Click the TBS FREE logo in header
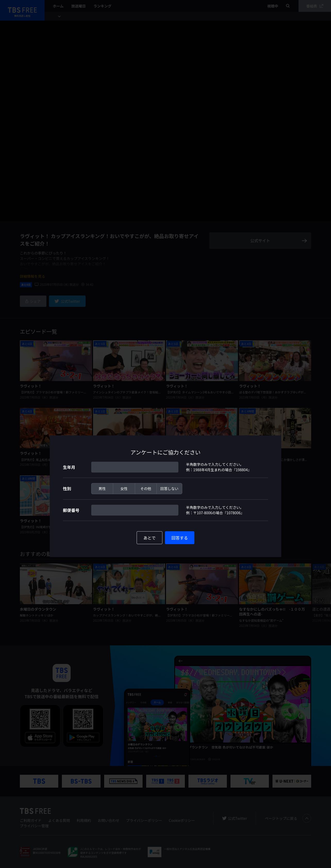Screen dimensions: 331x868 (x=22, y=11)
